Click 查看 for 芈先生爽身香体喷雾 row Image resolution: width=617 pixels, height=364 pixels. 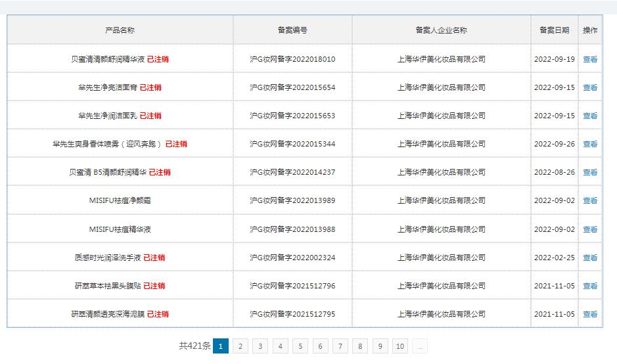tap(589, 144)
